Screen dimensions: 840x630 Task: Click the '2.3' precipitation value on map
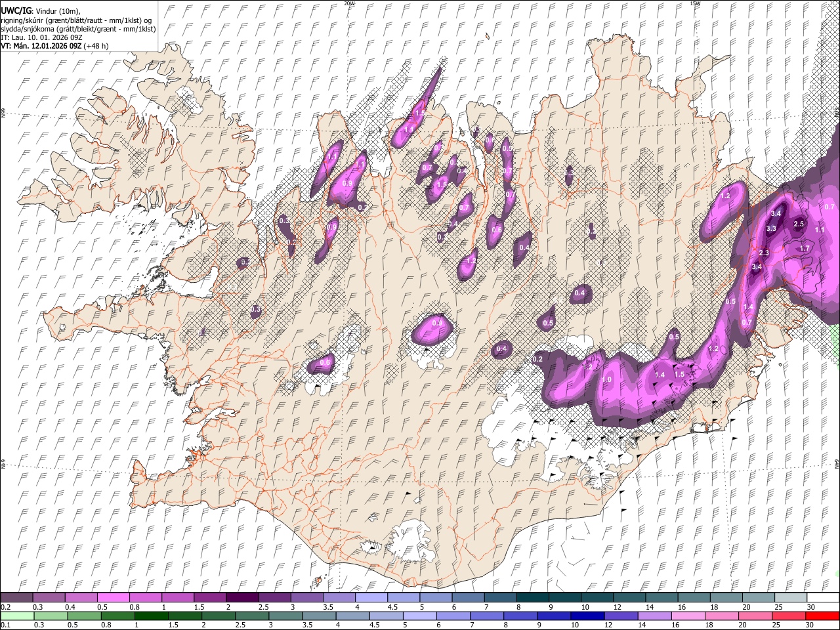click(x=764, y=253)
